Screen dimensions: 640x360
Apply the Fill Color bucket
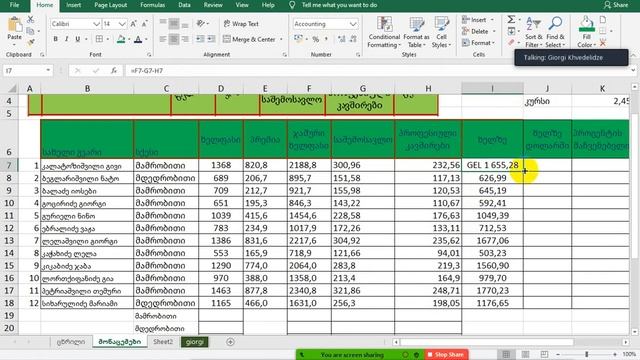(121, 39)
